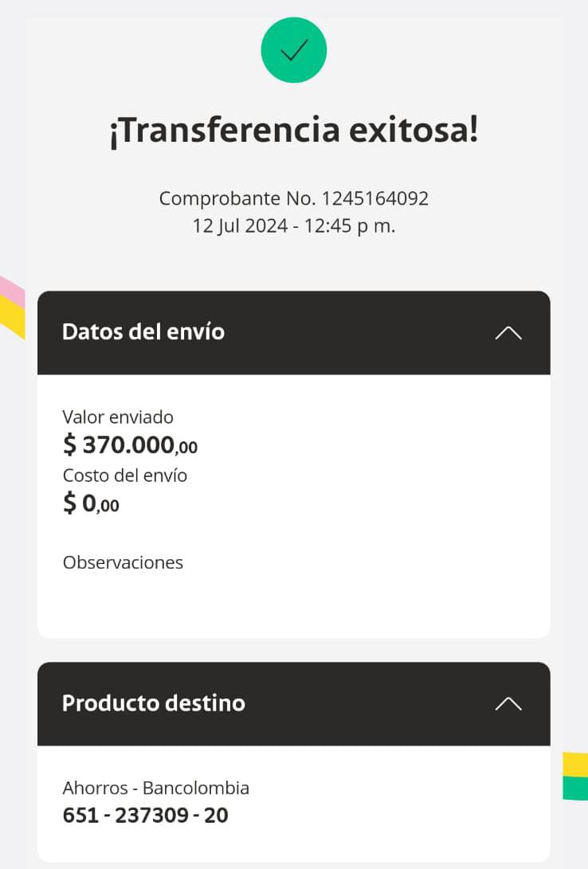Tap the Observaciones field label
Viewport: 588px width, 869px height.
(123, 562)
